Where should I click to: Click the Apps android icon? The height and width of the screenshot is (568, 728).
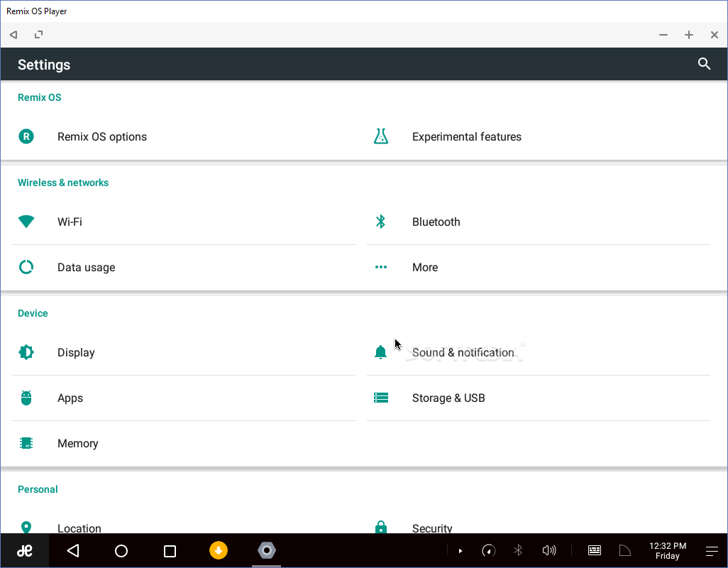tap(26, 398)
